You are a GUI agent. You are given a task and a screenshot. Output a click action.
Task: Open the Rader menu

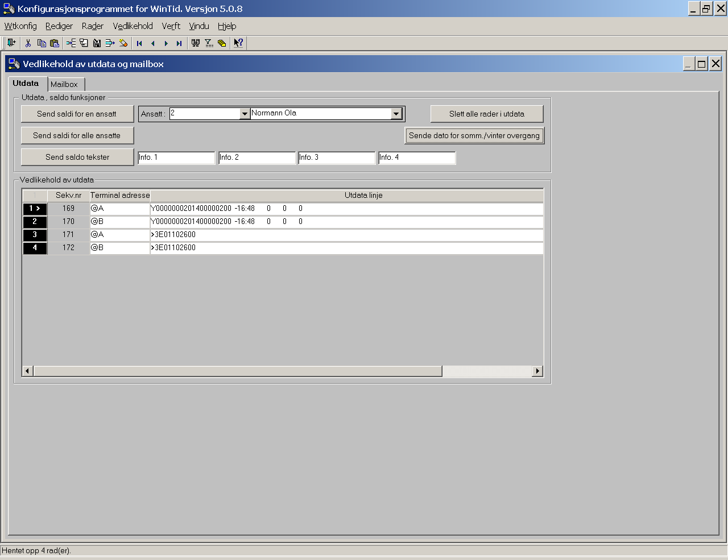[x=93, y=26]
